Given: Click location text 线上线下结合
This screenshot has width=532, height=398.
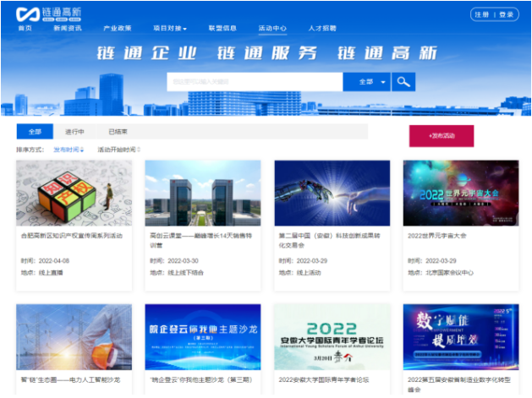Looking at the screenshot, I should (x=185, y=273).
